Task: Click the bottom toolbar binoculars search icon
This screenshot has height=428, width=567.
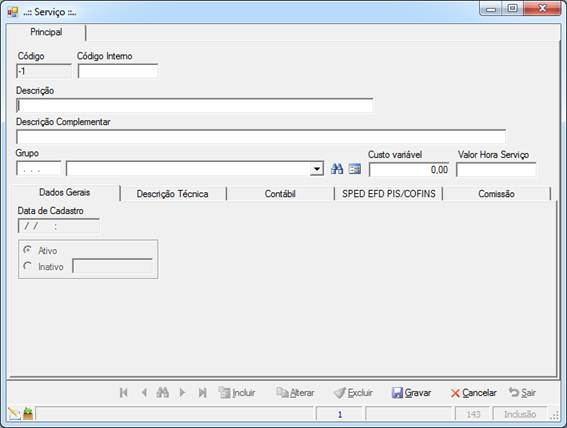Action: 163,392
